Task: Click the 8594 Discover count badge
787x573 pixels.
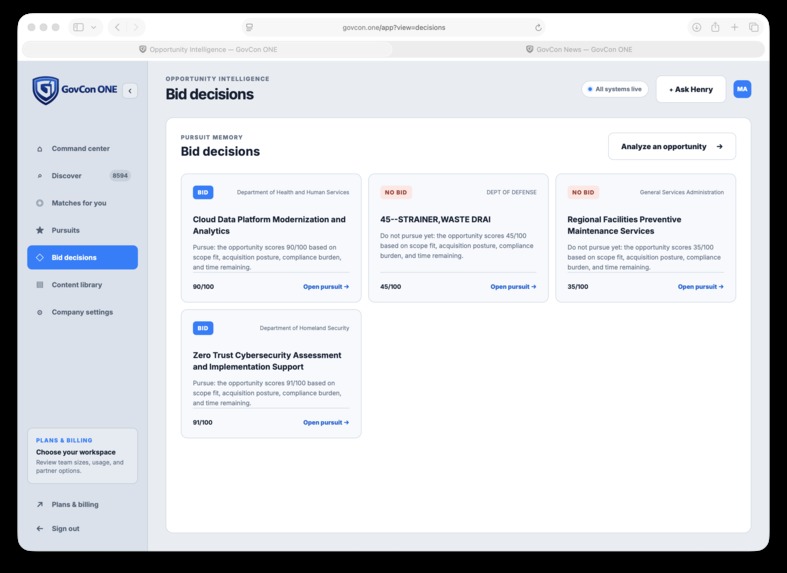Action: coord(120,176)
